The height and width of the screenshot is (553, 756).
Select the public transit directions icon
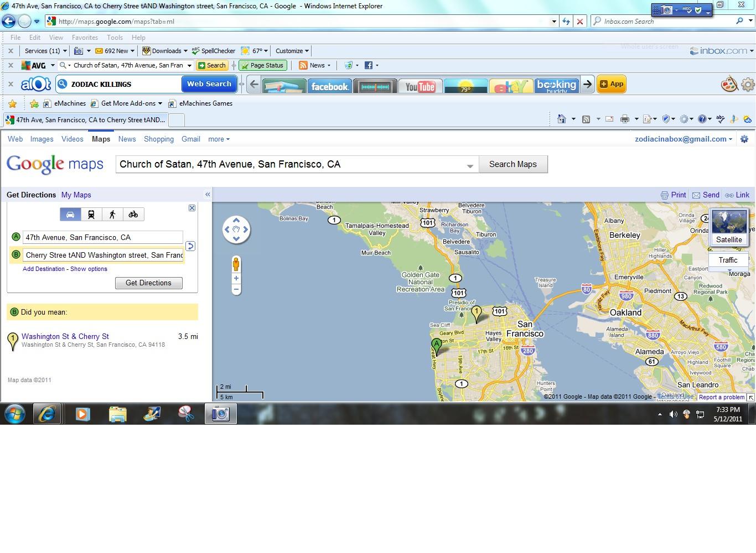91,215
